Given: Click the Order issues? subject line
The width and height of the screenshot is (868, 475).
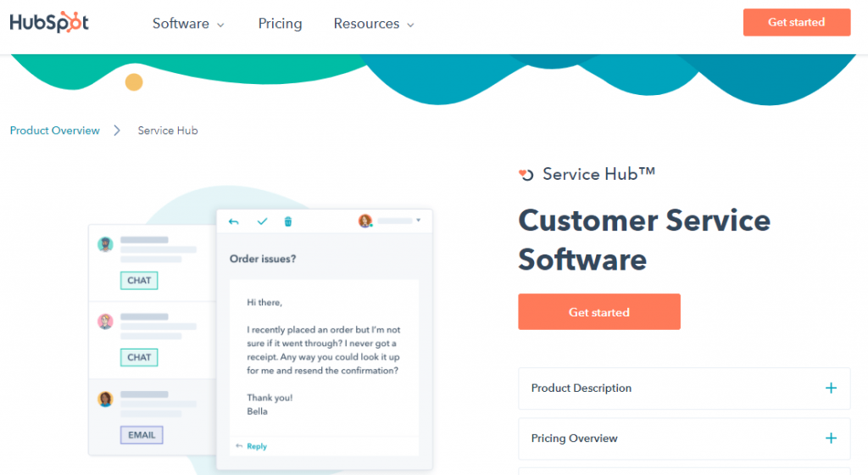Looking at the screenshot, I should coord(263,259).
